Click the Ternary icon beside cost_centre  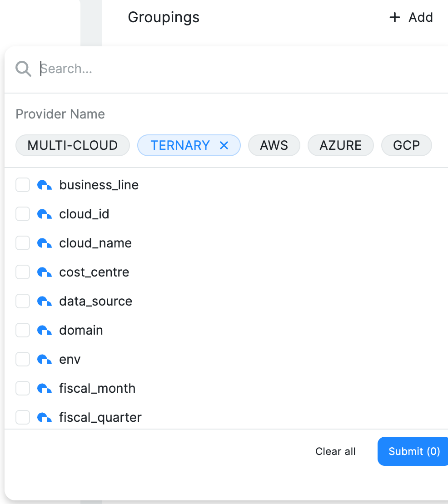45,272
